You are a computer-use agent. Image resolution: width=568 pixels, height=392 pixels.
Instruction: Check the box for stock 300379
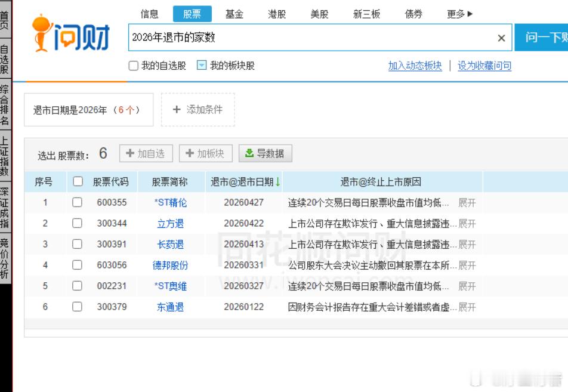tap(77, 307)
